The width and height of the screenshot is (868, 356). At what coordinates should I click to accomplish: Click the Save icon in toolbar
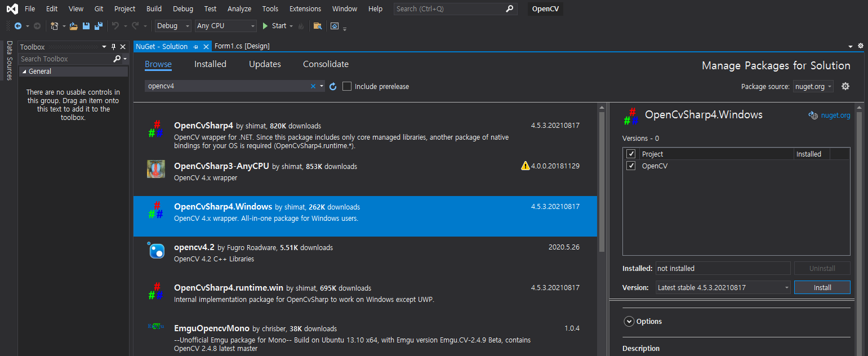pyautogui.click(x=86, y=26)
